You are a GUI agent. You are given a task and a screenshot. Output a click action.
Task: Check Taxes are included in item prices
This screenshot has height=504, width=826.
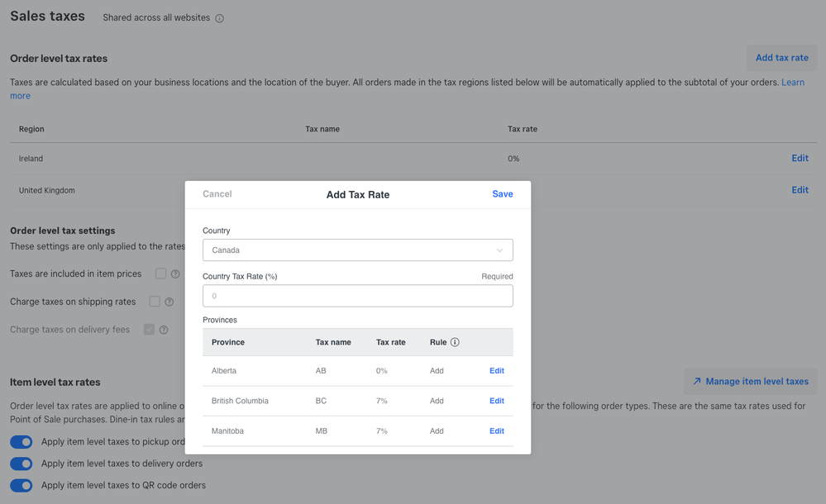pos(161,273)
